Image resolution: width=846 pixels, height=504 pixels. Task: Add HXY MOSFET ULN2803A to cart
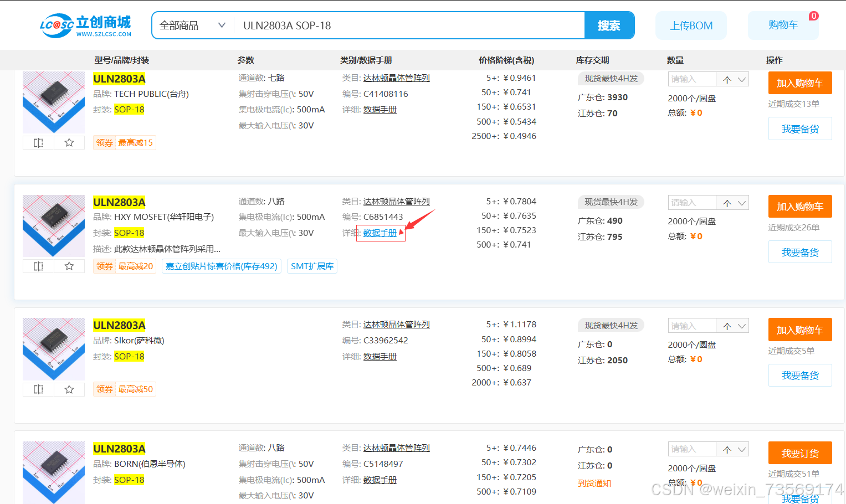800,207
